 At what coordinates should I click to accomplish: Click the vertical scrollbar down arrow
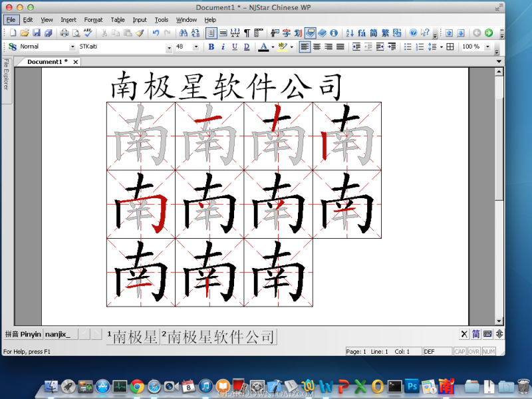(x=499, y=321)
